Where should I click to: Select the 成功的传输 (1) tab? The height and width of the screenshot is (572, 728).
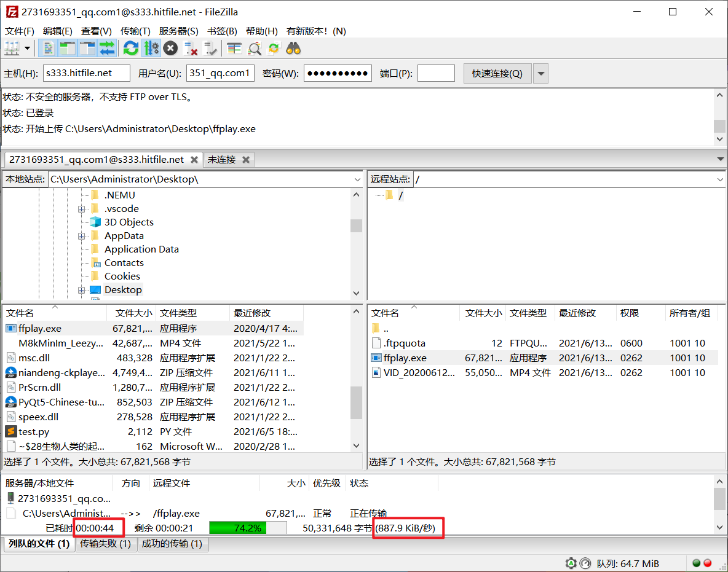tap(172, 544)
